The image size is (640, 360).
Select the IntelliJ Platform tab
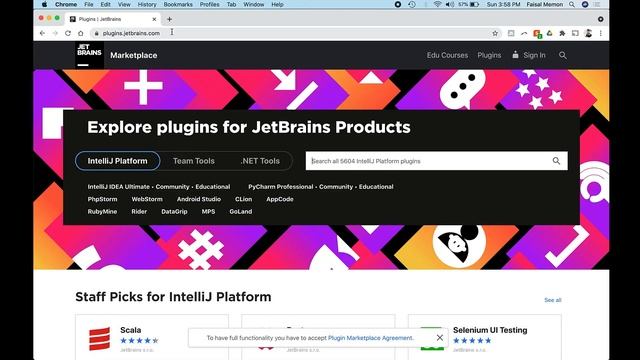118,161
